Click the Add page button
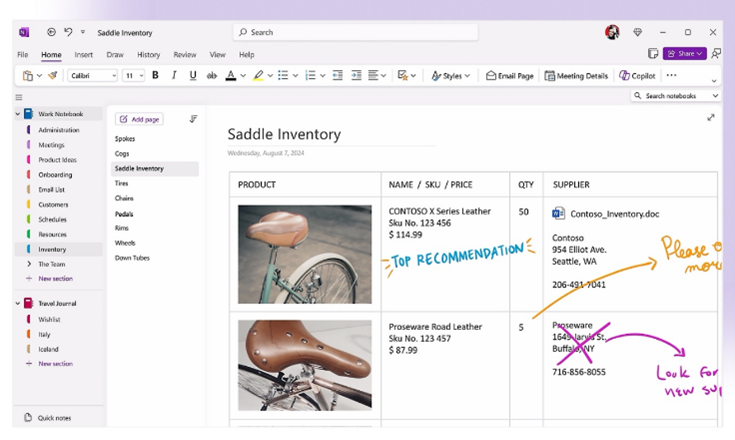The height and width of the screenshot is (440, 735). pos(139,119)
